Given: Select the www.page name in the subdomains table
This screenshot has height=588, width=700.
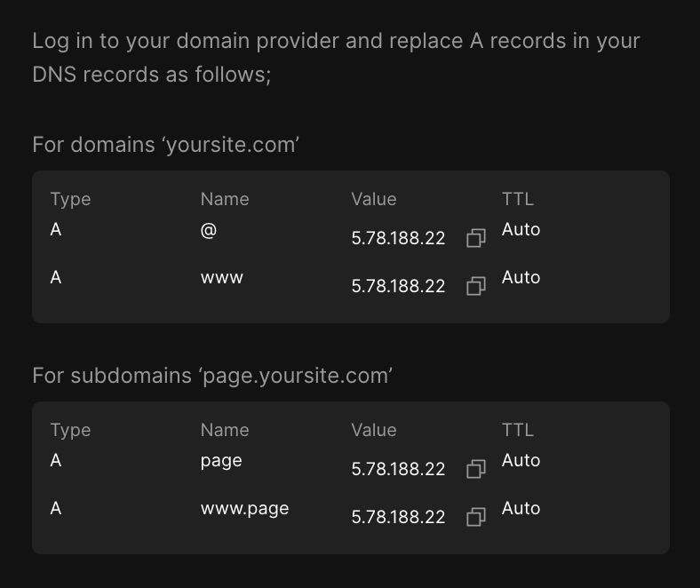Looking at the screenshot, I should [244, 508].
